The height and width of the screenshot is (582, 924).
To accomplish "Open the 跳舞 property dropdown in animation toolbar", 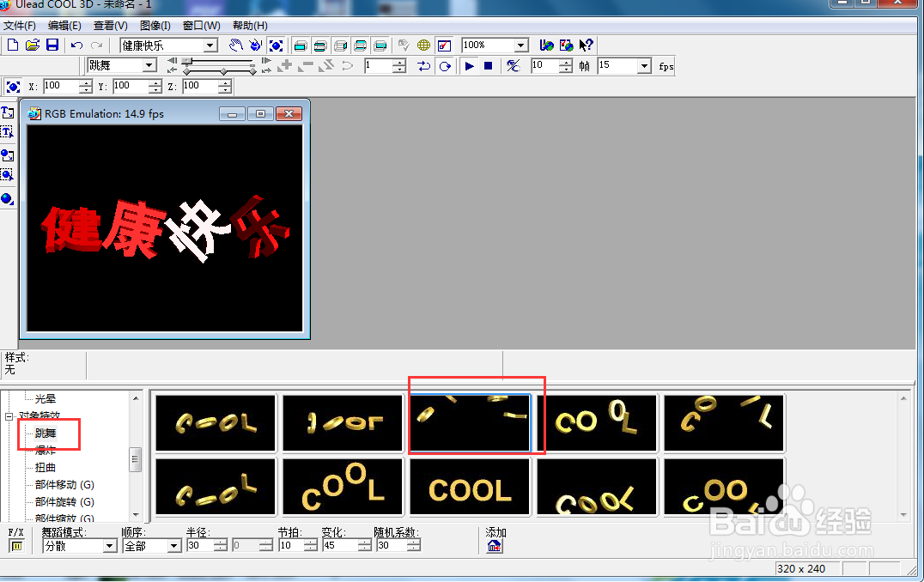I will [x=149, y=65].
